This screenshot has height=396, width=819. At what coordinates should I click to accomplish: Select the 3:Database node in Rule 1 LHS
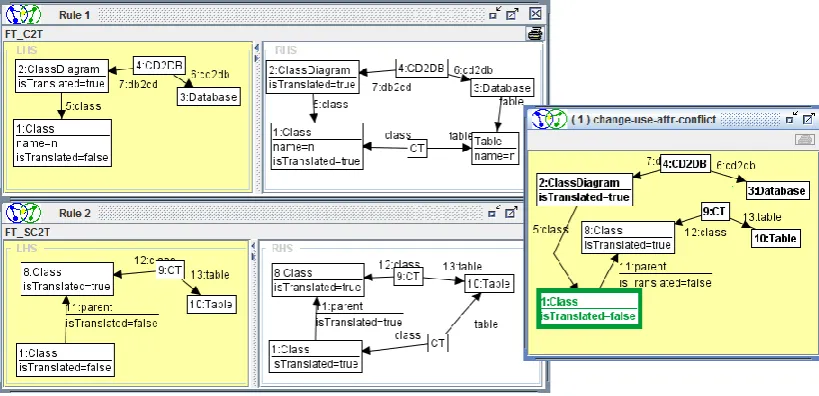pyautogui.click(x=208, y=97)
